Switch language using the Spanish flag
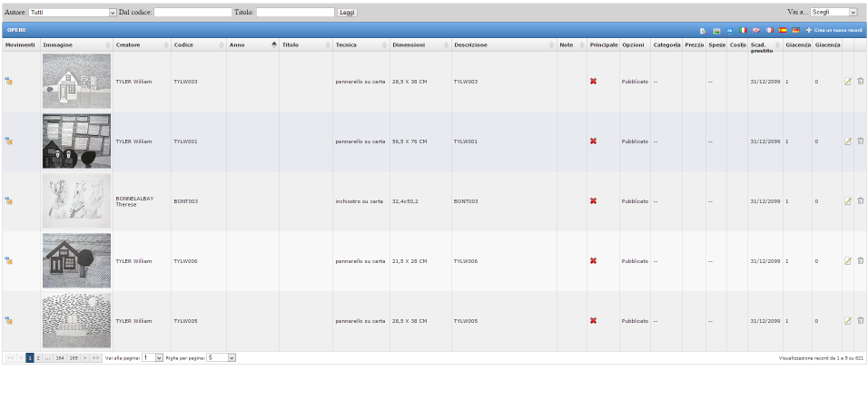This screenshot has height=419, width=868. [782, 30]
